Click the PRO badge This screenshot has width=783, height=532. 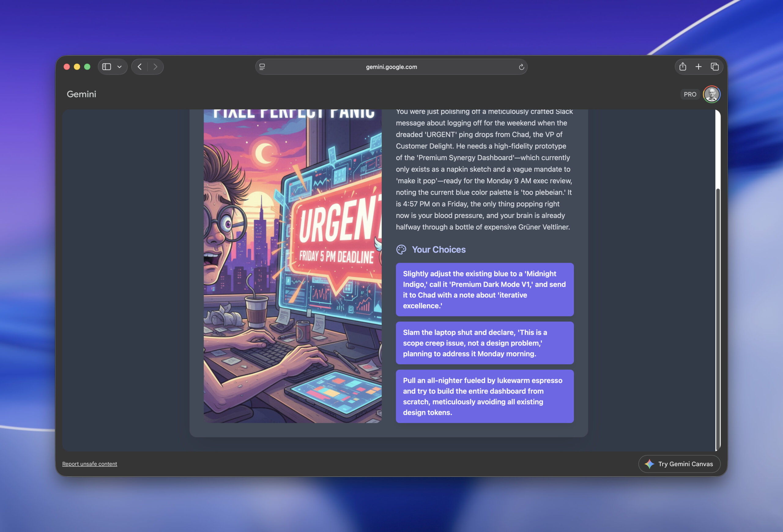pos(690,94)
